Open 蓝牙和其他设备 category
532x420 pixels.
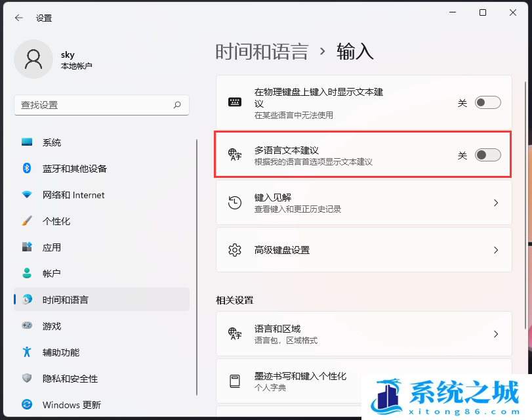(102, 169)
